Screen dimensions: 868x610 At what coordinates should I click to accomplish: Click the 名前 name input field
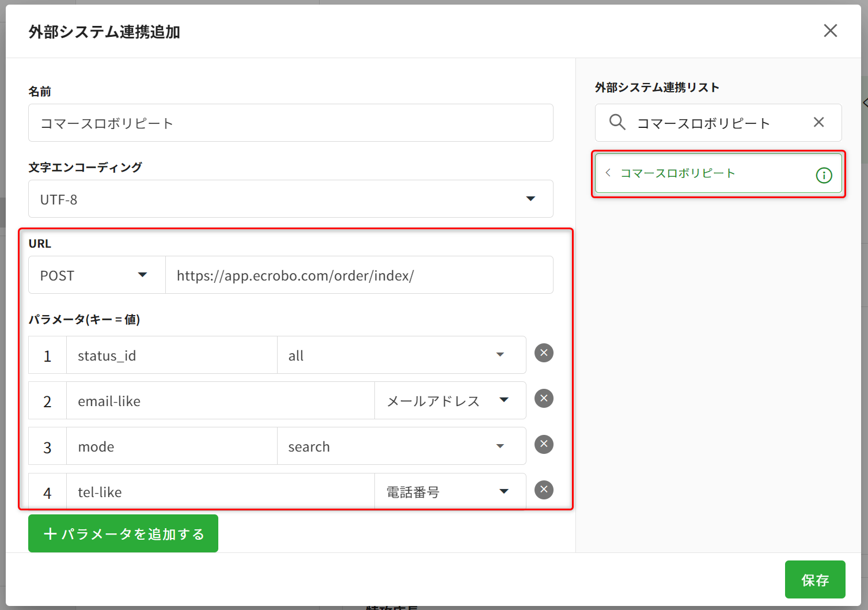point(290,123)
